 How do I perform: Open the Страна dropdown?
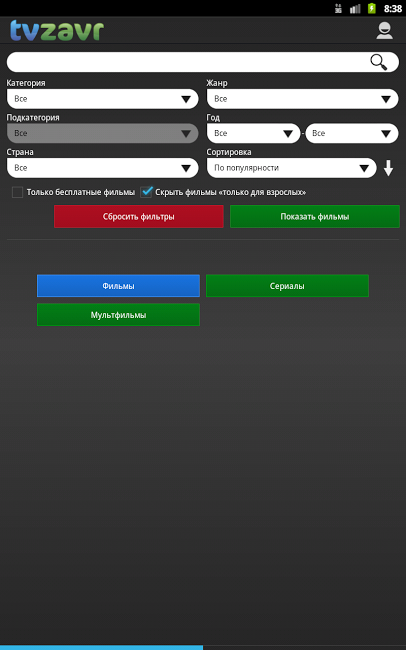point(102,168)
